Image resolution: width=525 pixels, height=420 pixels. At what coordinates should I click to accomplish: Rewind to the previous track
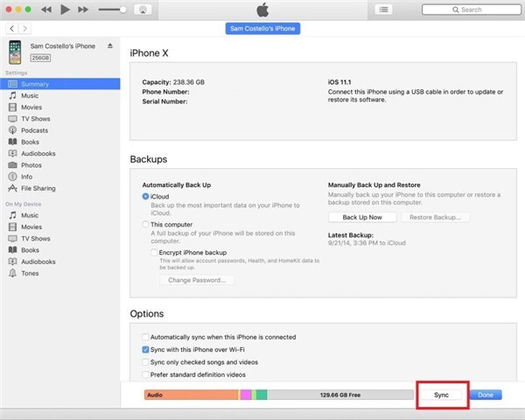coord(45,9)
